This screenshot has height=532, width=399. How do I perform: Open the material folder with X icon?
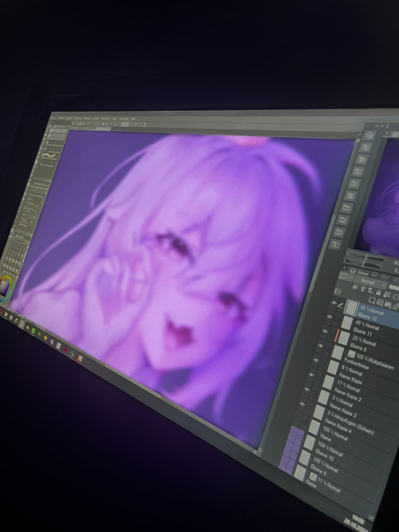tap(350, 196)
